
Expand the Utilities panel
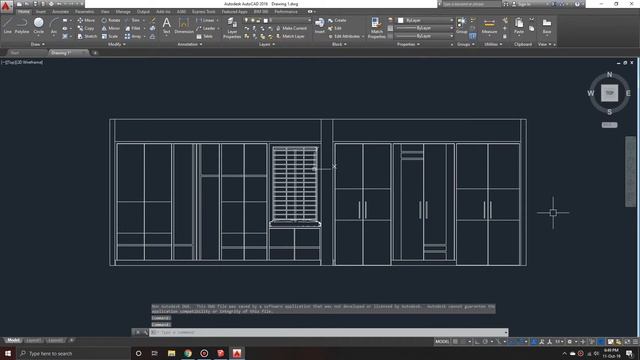(x=493, y=44)
